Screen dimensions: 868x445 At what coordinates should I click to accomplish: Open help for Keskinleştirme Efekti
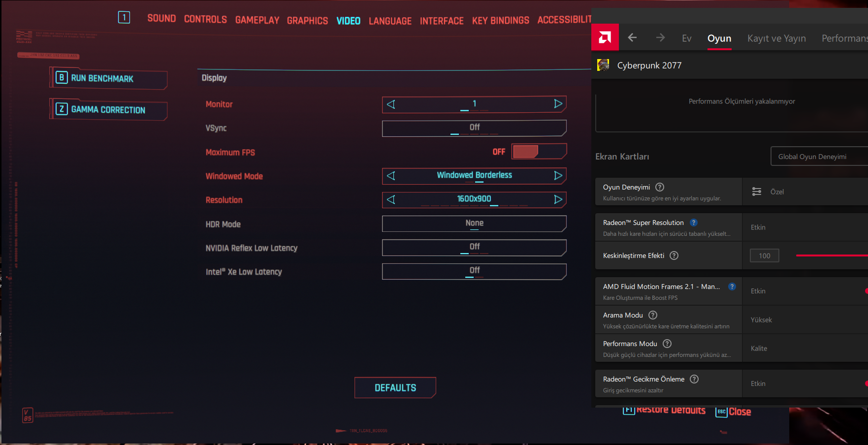click(x=674, y=255)
